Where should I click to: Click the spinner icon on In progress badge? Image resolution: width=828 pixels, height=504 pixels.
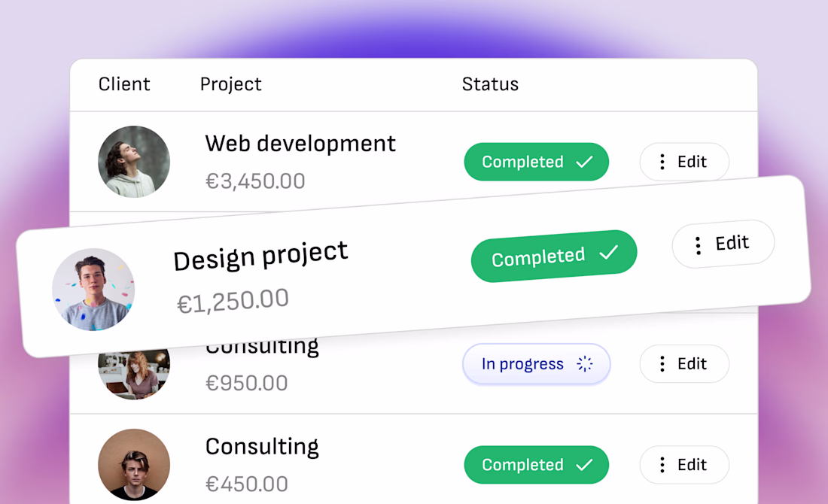[x=585, y=364]
